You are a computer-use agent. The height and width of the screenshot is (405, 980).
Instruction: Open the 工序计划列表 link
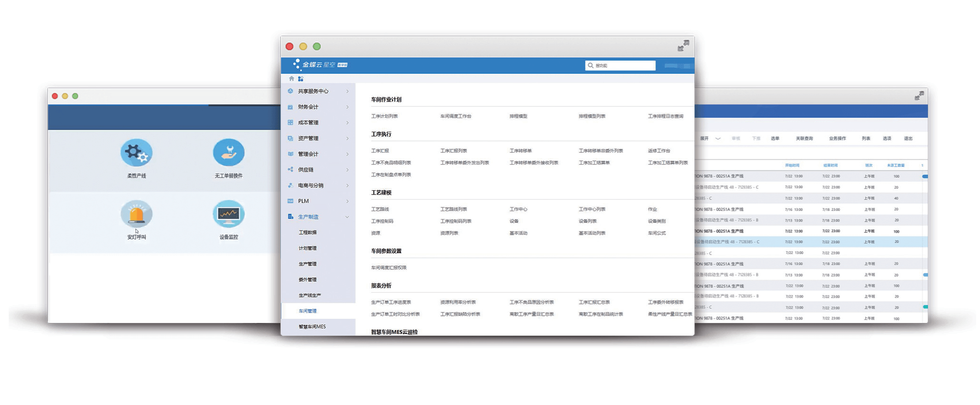(x=384, y=116)
